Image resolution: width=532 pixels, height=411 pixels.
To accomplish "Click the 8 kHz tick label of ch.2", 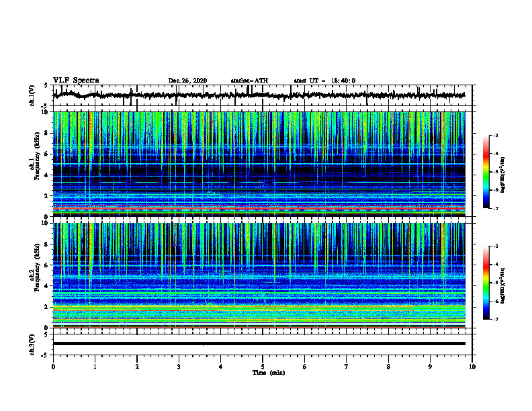I will 47,244.
